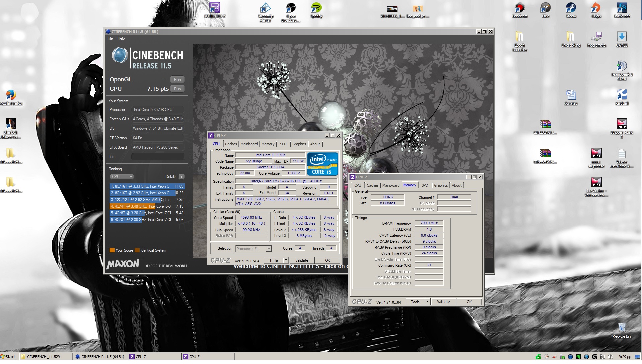
Task: Select ranking row 3 AMD Opteron 7.95
Action: (x=147, y=200)
